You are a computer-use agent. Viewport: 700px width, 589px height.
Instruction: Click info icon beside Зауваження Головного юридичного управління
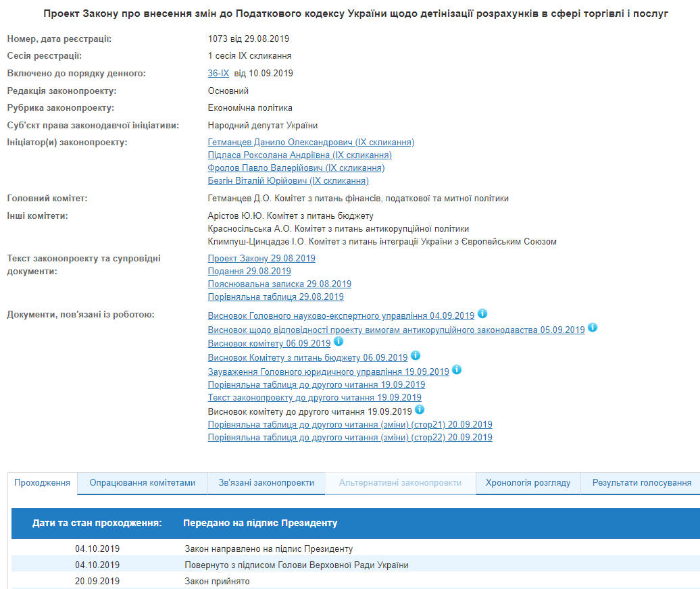(456, 369)
